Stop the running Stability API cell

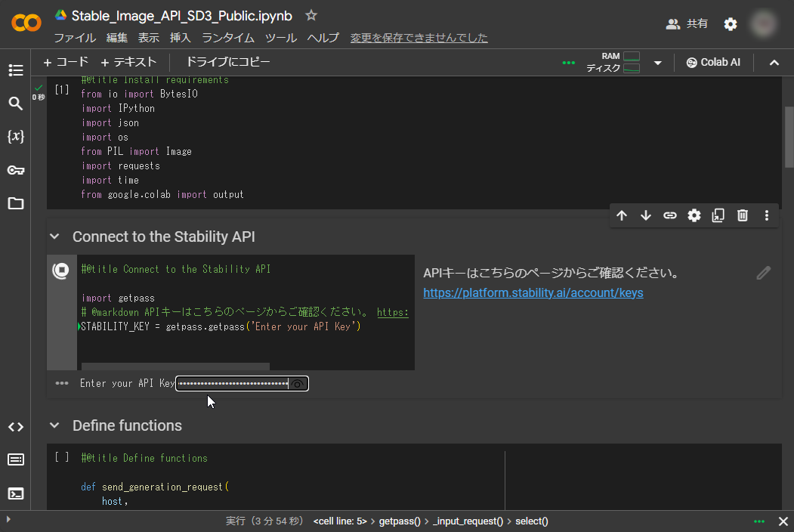tap(60, 270)
